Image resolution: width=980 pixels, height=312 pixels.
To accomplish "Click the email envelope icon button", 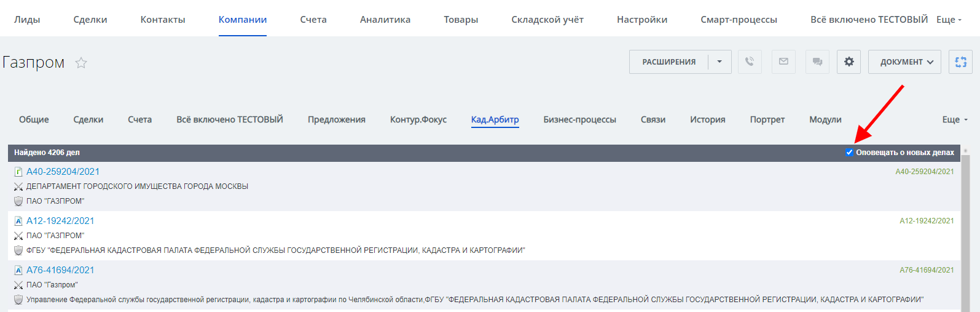I will click(783, 62).
